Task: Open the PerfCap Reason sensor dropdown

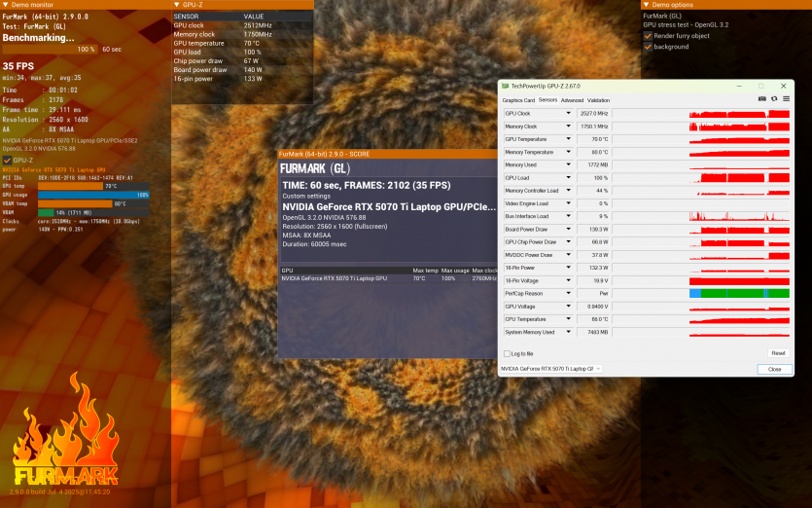Action: point(569,293)
